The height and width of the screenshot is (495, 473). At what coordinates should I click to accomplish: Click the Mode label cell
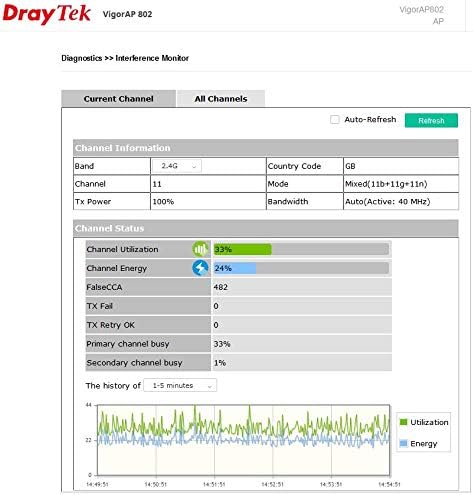coord(305,184)
